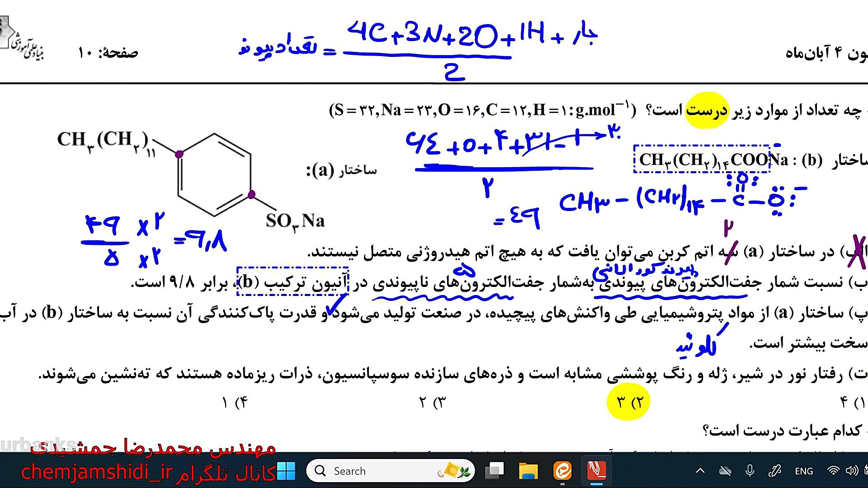Expand the hidden system tray icons chevron
868x488 pixels.
tap(700, 471)
